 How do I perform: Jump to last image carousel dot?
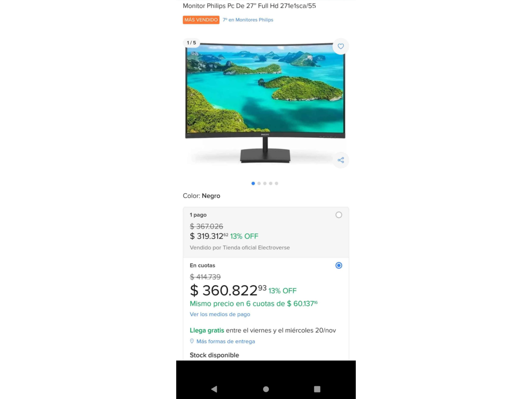pyautogui.click(x=276, y=183)
